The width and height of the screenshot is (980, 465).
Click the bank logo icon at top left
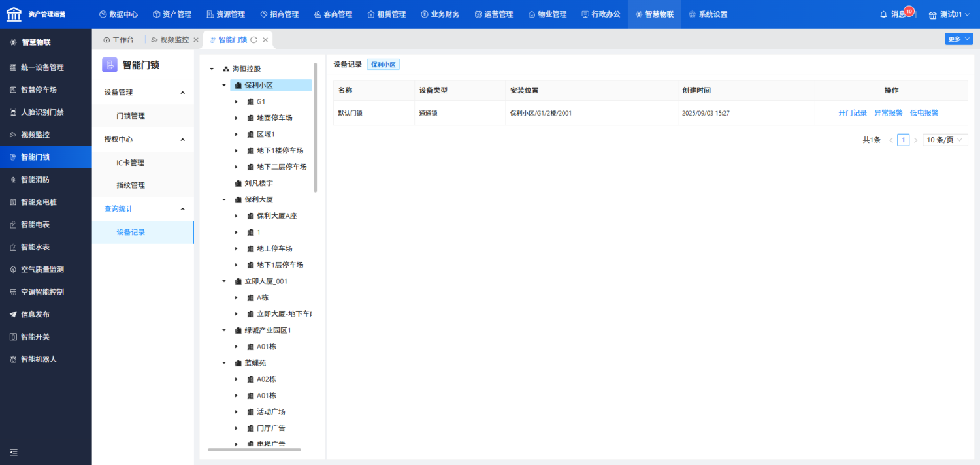tap(14, 14)
